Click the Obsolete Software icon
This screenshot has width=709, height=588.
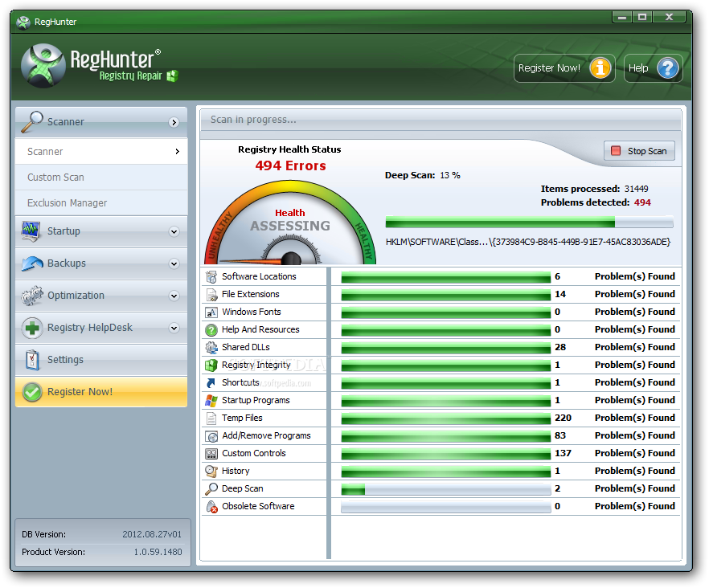pyautogui.click(x=211, y=507)
